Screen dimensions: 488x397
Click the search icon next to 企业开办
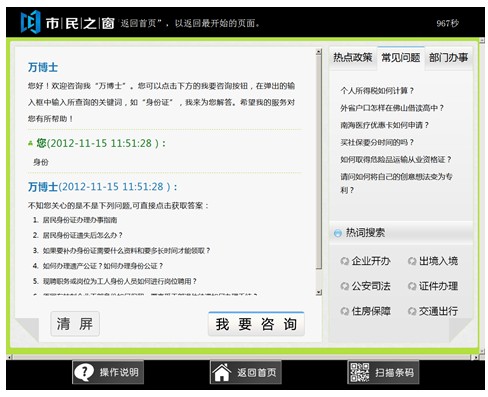pyautogui.click(x=344, y=261)
